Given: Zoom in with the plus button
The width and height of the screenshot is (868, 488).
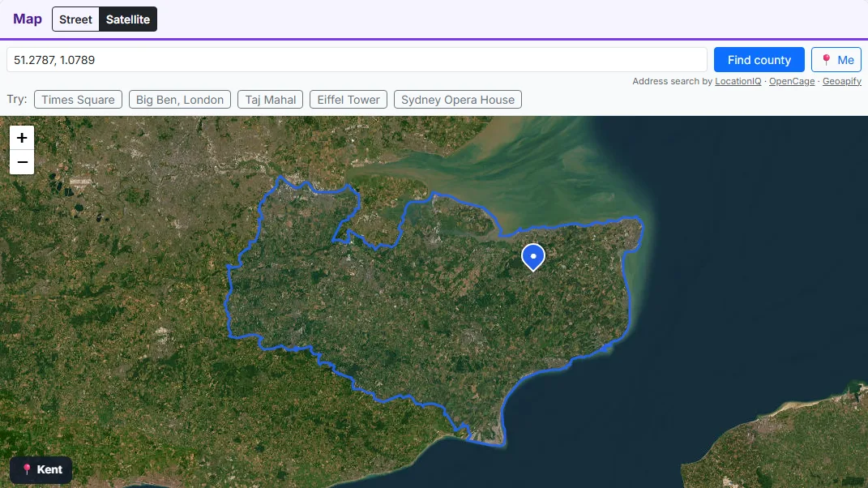Looking at the screenshot, I should pyautogui.click(x=22, y=137).
